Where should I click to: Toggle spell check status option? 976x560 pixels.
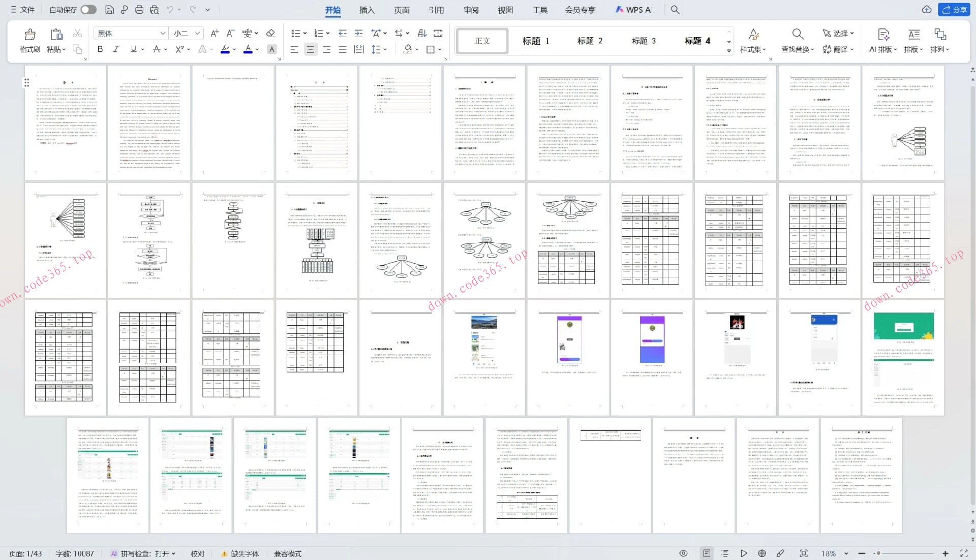[144, 553]
